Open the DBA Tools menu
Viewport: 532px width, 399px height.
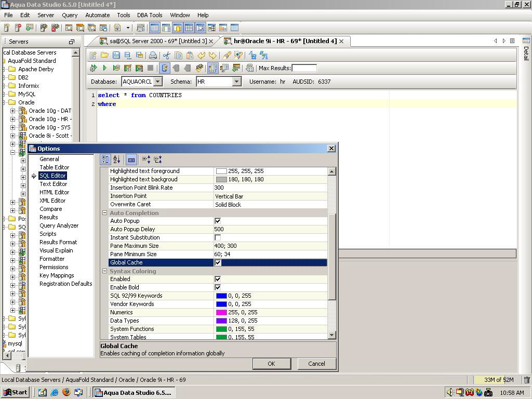[x=150, y=15]
